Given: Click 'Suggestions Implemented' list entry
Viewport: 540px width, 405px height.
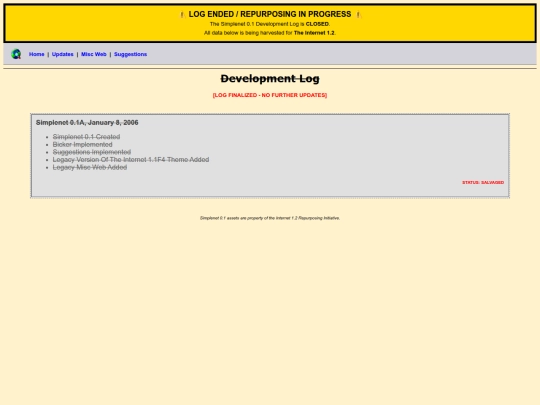Looking at the screenshot, I should 92,152.
